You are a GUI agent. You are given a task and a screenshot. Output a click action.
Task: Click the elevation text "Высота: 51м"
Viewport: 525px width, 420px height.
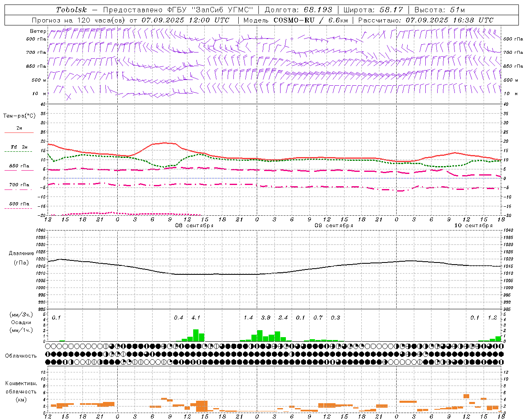coord(440,10)
